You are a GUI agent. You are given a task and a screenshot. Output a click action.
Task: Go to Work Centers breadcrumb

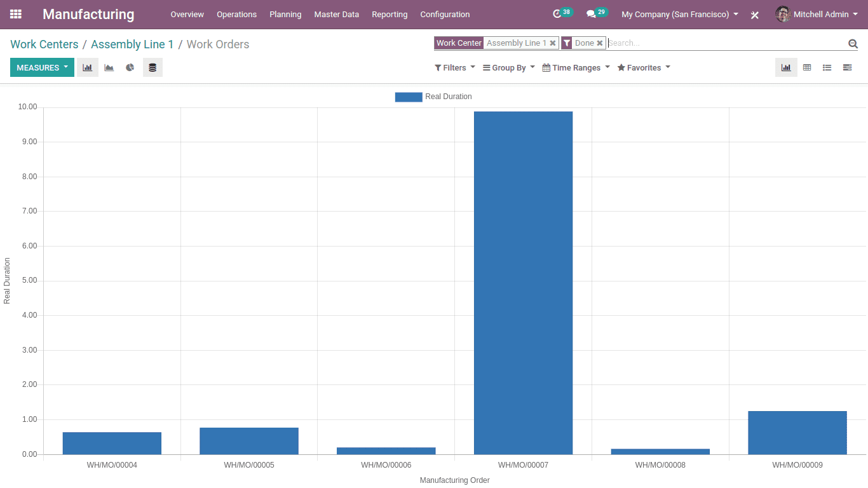point(44,44)
